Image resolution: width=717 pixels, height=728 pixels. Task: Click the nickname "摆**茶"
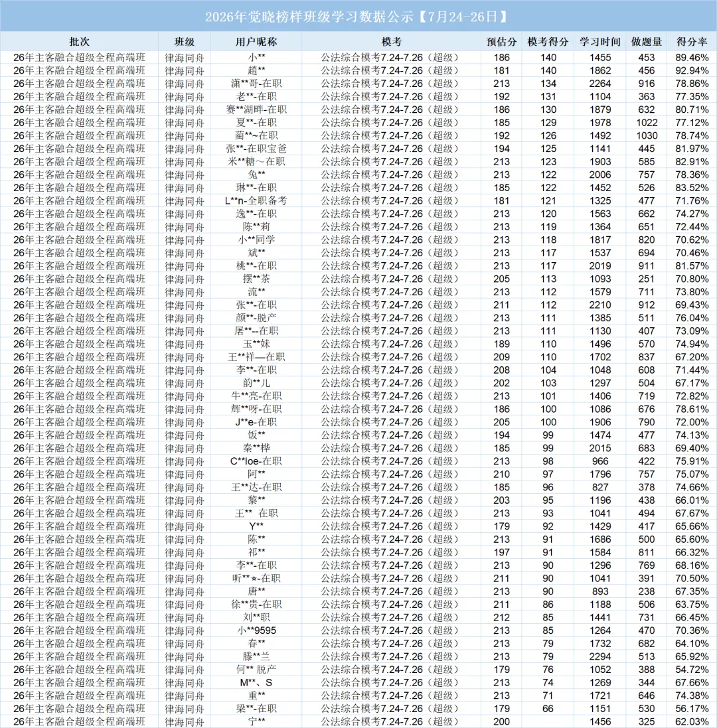pyautogui.click(x=256, y=279)
